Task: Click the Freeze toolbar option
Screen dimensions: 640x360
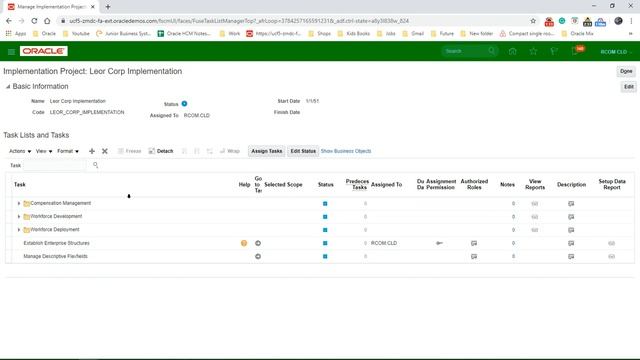Action: pyautogui.click(x=129, y=151)
